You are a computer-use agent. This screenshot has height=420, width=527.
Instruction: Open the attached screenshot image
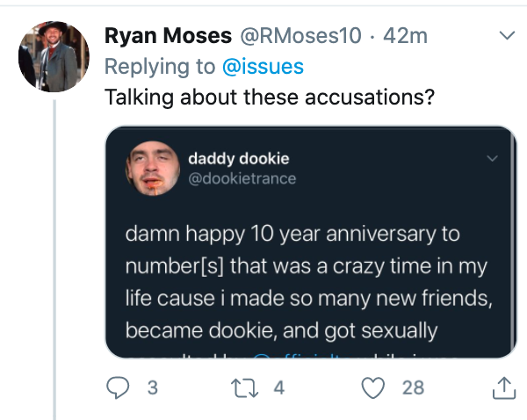(x=311, y=243)
